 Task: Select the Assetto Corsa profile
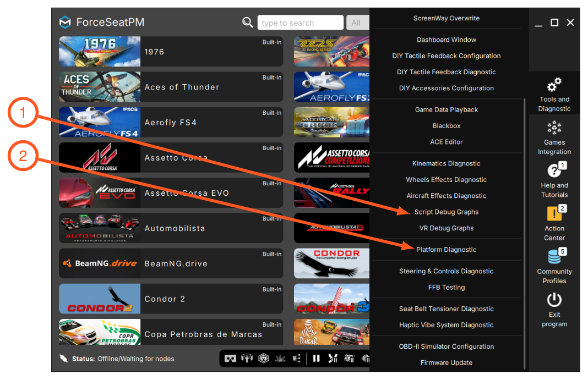(x=171, y=157)
